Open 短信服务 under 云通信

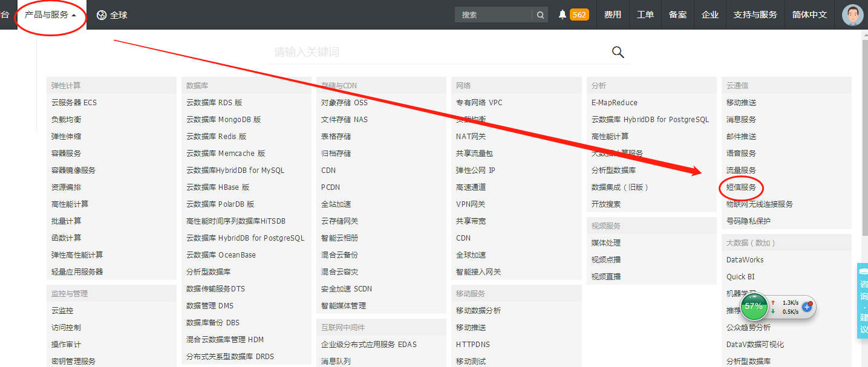pyautogui.click(x=741, y=187)
